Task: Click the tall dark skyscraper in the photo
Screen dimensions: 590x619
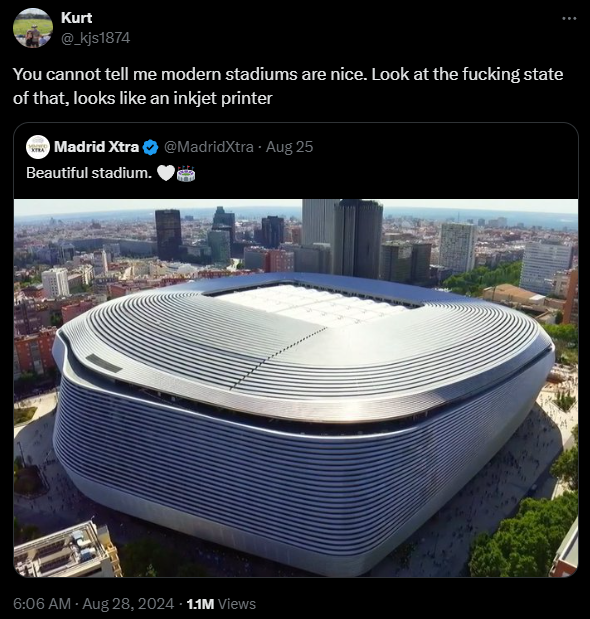Action: click(357, 238)
